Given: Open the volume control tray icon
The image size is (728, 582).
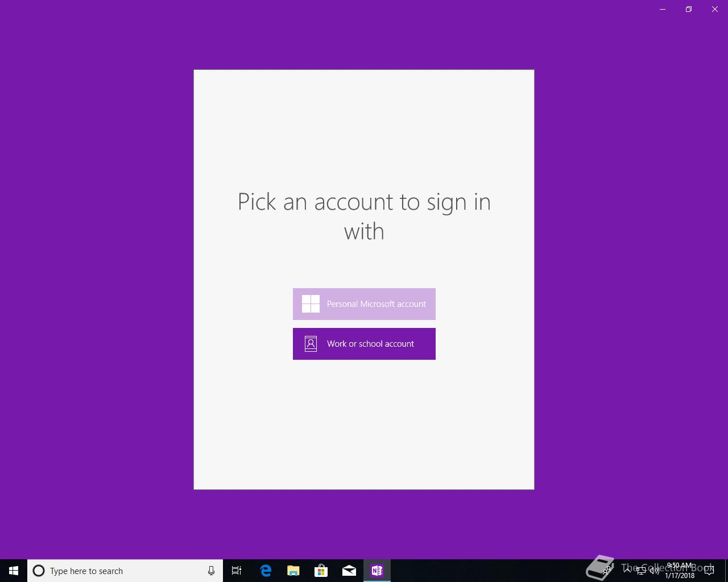Looking at the screenshot, I should (x=655, y=571).
